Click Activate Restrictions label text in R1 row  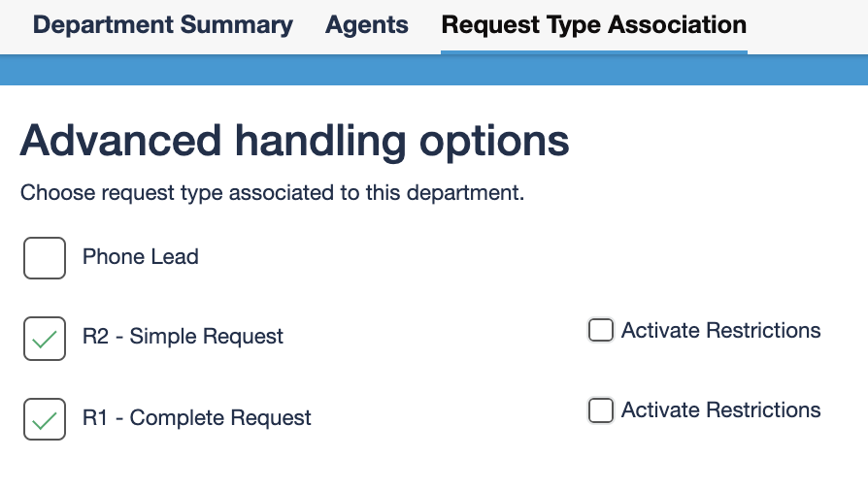[720, 410]
